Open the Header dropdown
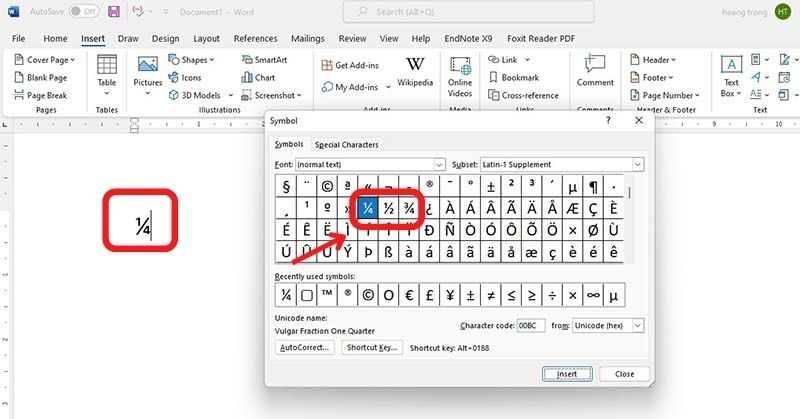Image resolution: width=800 pixels, height=419 pixels. (x=653, y=60)
